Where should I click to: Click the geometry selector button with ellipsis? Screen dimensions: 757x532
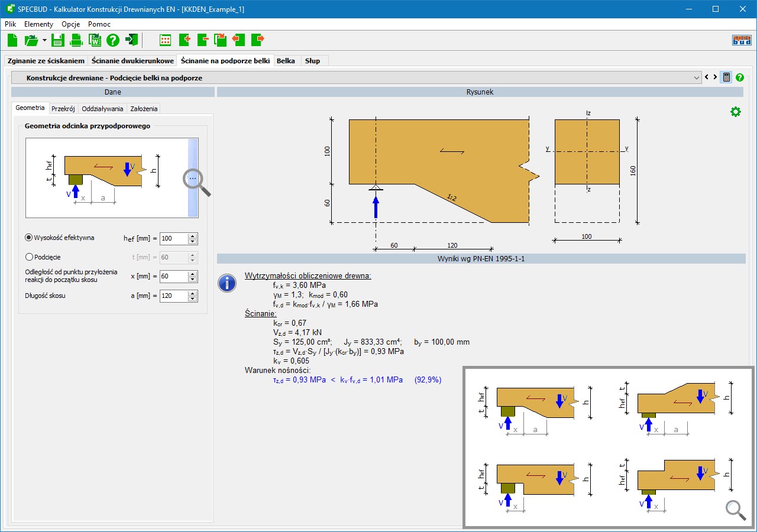click(x=192, y=178)
